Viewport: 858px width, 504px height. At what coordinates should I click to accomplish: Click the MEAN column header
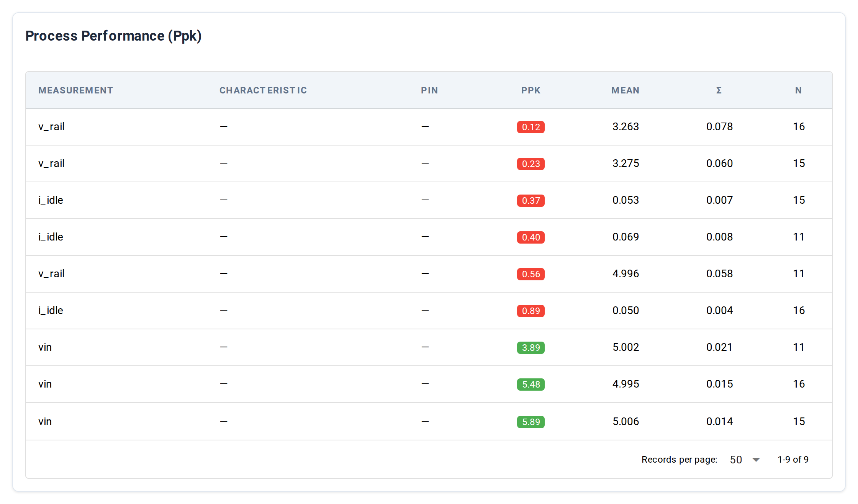(625, 90)
